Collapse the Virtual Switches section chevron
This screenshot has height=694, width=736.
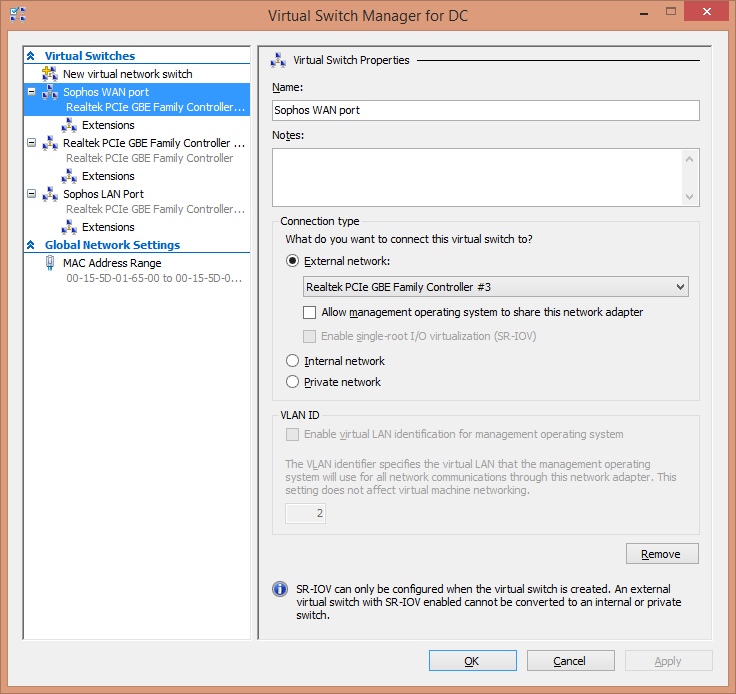click(31, 56)
